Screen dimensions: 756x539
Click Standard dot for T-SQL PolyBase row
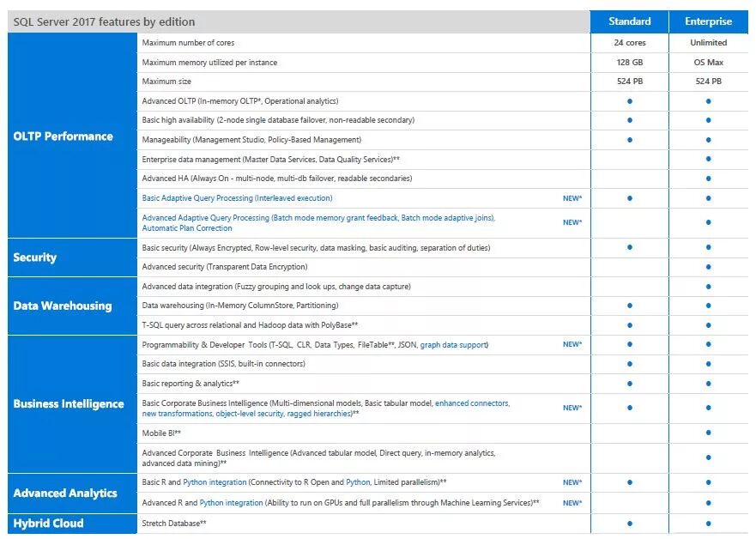(x=630, y=325)
